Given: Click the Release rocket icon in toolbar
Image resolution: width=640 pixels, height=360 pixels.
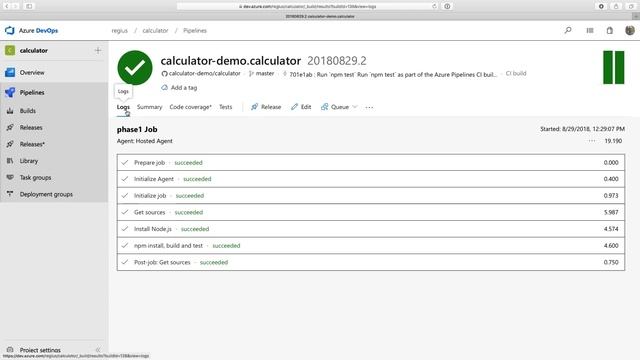Looking at the screenshot, I should click(254, 107).
